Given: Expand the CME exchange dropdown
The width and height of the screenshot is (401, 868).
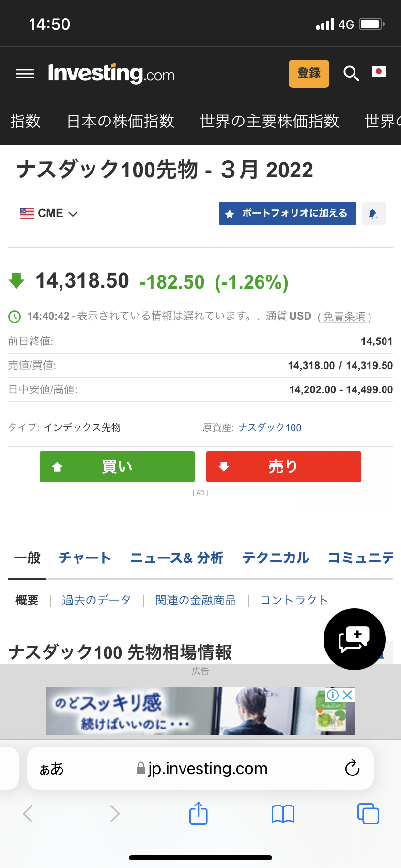Looking at the screenshot, I should tap(49, 214).
